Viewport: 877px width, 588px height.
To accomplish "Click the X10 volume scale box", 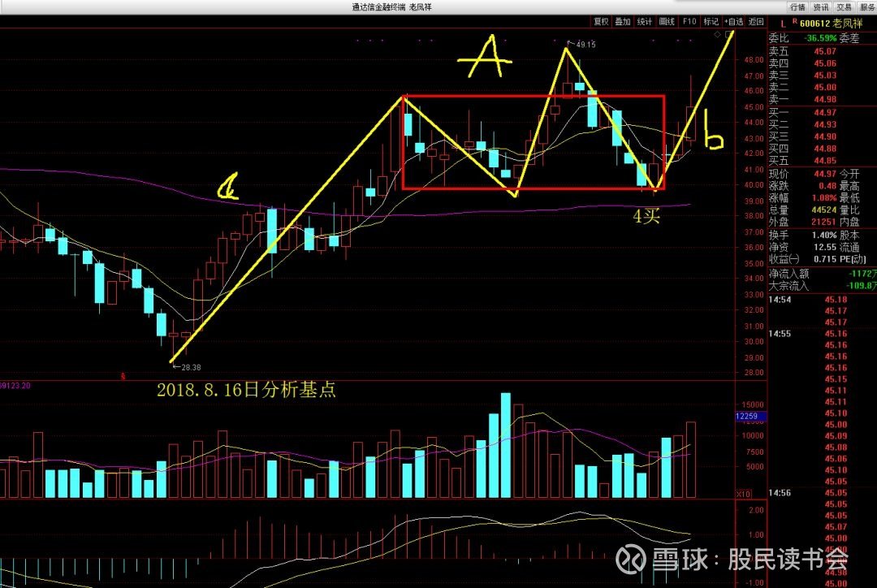I will pos(743,494).
